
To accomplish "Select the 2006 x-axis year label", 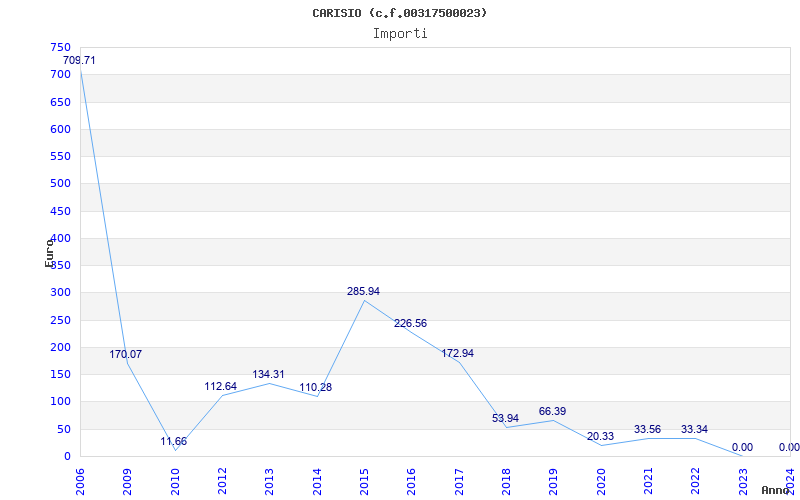I will [x=81, y=480].
